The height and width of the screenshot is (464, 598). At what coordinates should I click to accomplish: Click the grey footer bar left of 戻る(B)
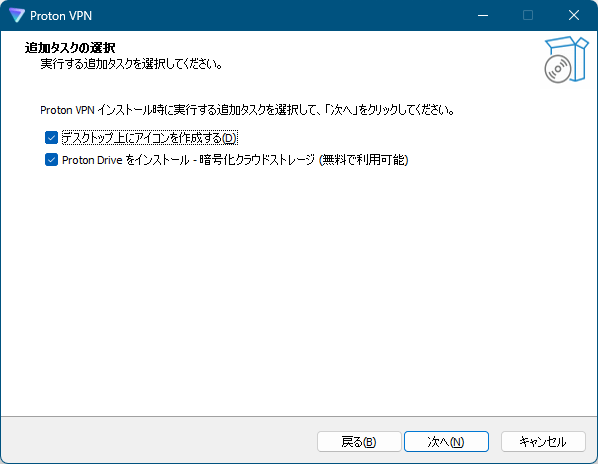pos(158,440)
